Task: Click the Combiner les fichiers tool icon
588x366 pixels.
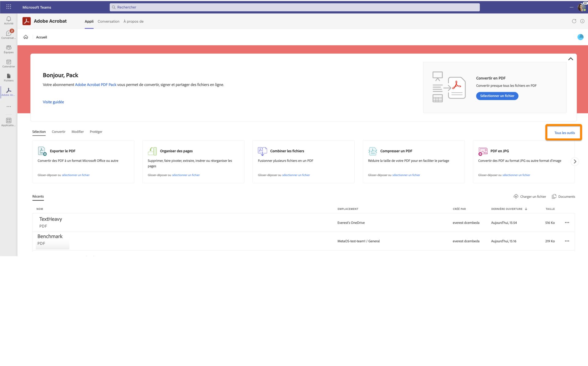Action: (x=262, y=151)
